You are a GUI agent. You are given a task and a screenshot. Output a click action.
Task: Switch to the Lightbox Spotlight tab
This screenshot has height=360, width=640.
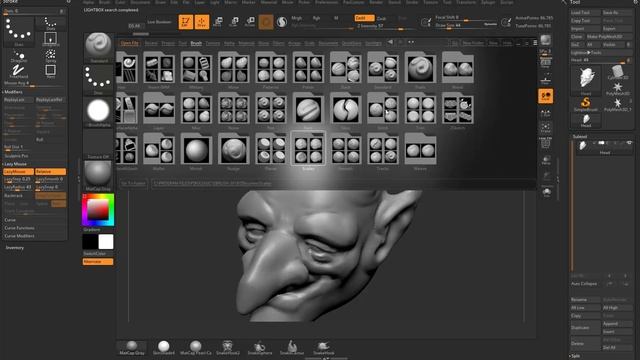373,43
